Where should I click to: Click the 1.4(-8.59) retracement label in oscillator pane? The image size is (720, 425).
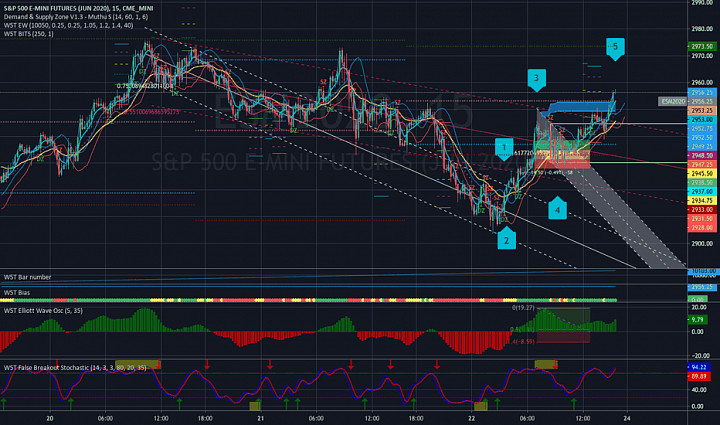click(x=521, y=341)
